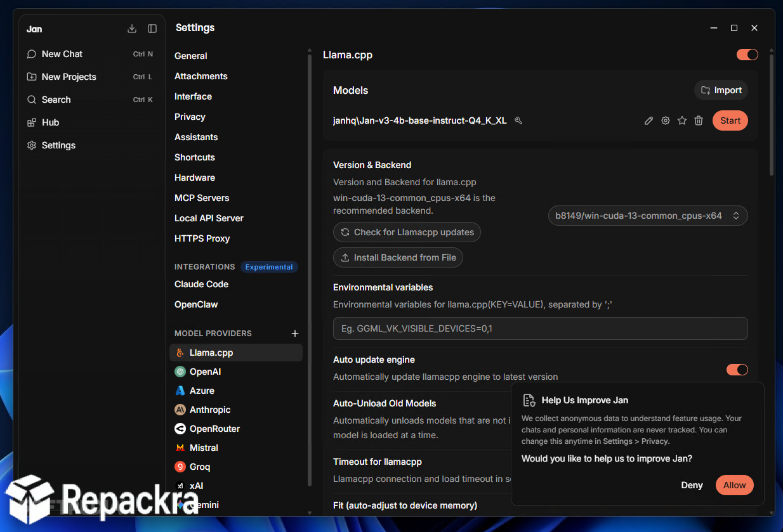Click the download icon beside Jan title
The height and width of the screenshot is (532, 783).
(132, 29)
